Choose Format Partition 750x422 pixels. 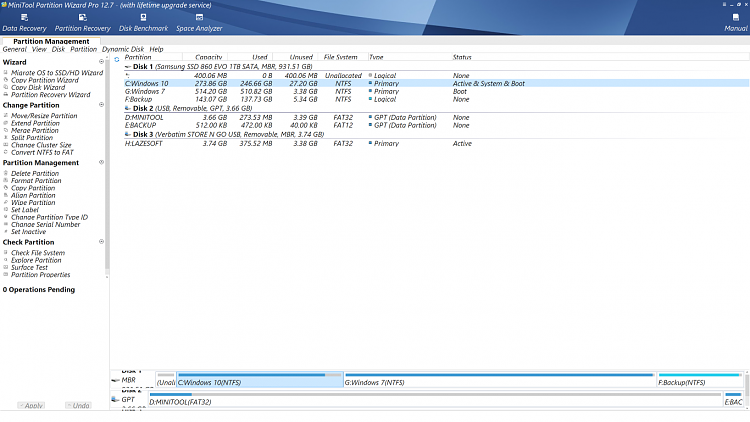36,181
